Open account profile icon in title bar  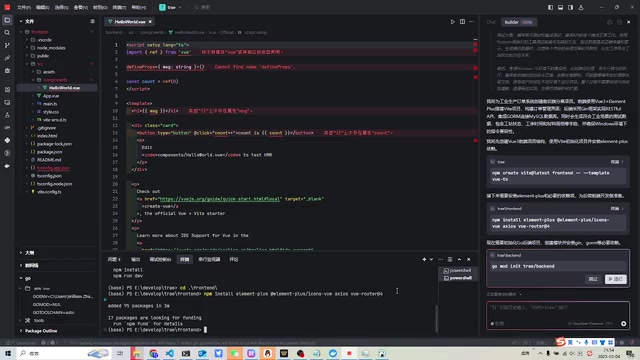coord(581,7)
